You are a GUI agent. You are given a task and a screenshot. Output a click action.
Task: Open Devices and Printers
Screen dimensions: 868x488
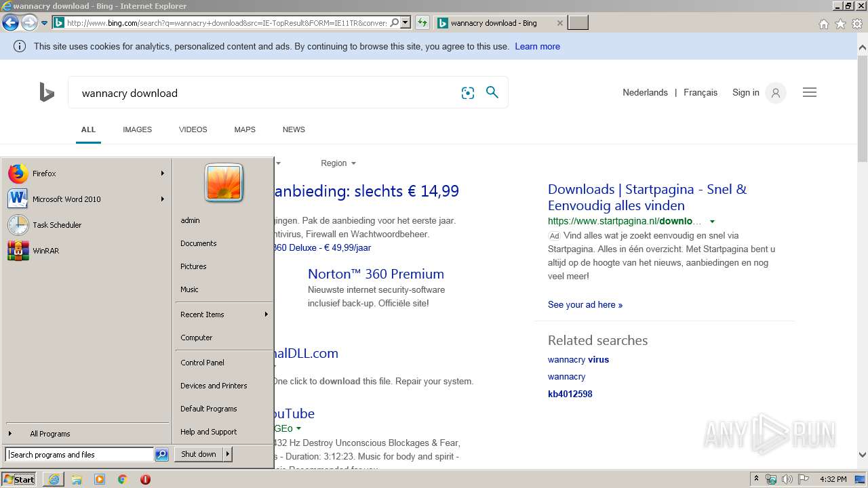click(x=223, y=386)
